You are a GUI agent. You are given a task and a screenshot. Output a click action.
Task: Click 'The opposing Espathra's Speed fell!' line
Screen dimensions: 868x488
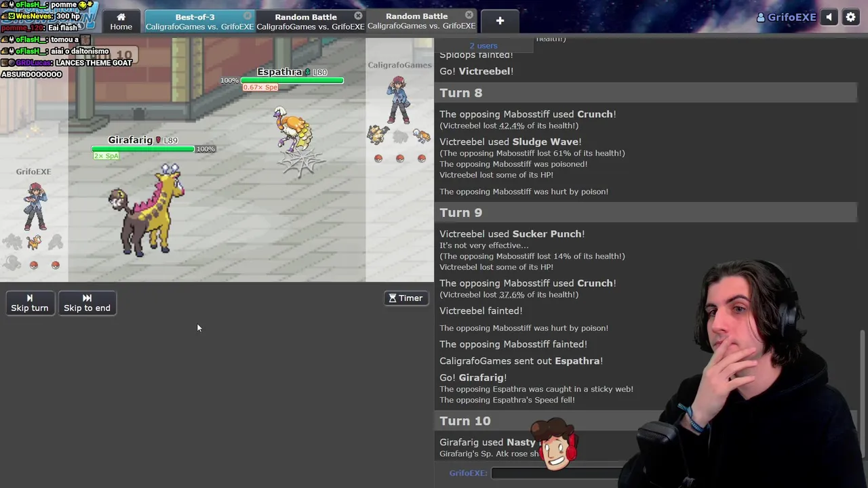tap(507, 400)
